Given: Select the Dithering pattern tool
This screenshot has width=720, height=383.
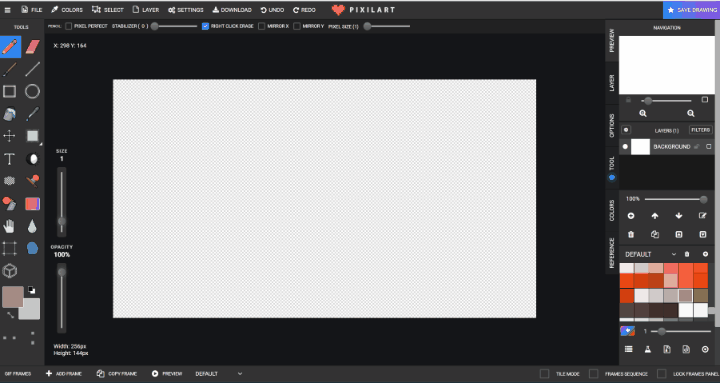Looking at the screenshot, I should (x=10, y=181).
